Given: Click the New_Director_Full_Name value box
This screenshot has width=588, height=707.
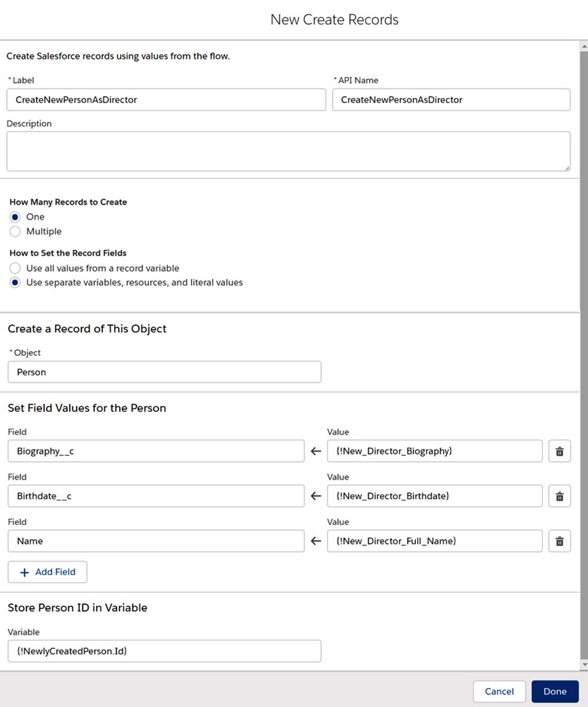Looking at the screenshot, I should point(434,541).
